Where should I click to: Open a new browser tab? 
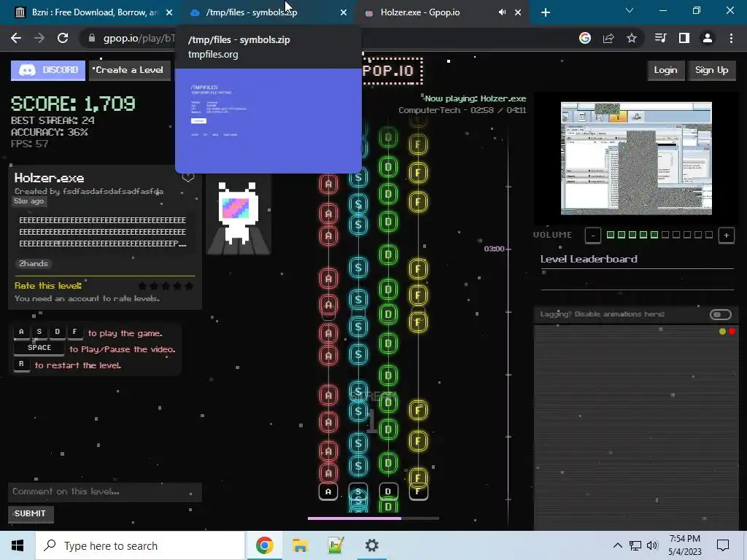tap(546, 12)
